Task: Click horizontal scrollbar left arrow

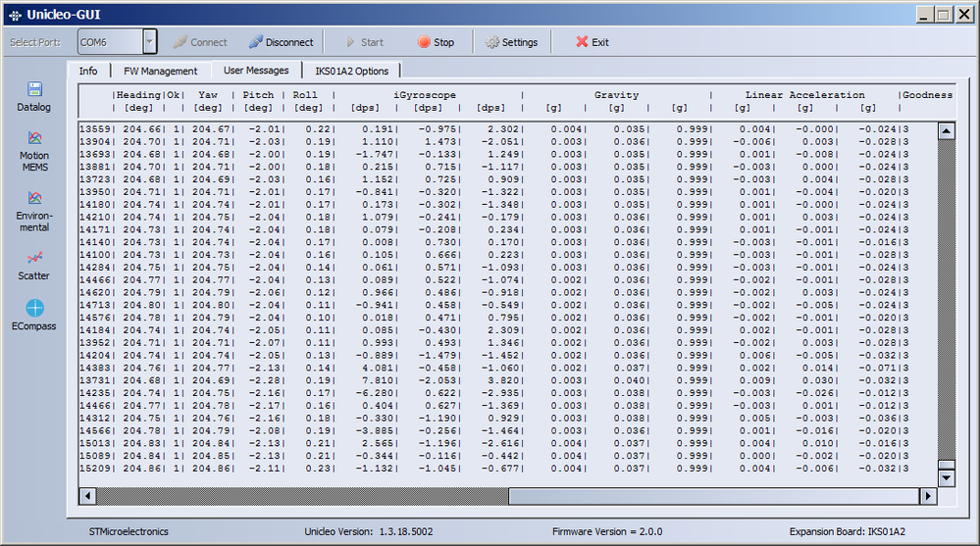Action: click(87, 495)
